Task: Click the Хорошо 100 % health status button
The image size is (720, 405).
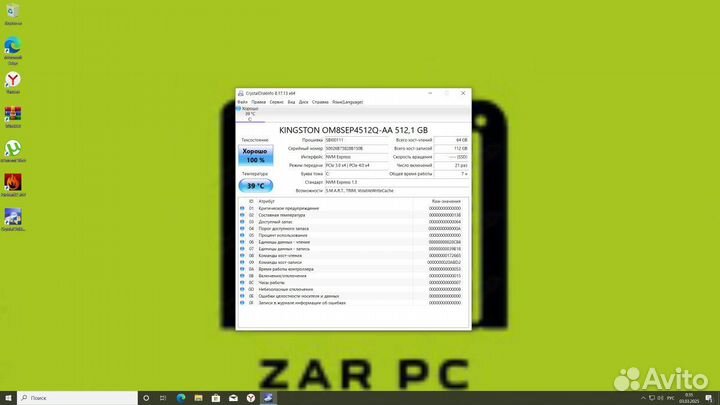Action: (x=255, y=155)
